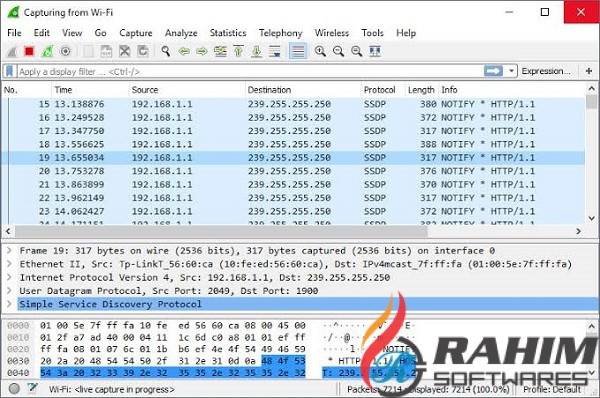Open the Wireless menu

[x=332, y=33]
